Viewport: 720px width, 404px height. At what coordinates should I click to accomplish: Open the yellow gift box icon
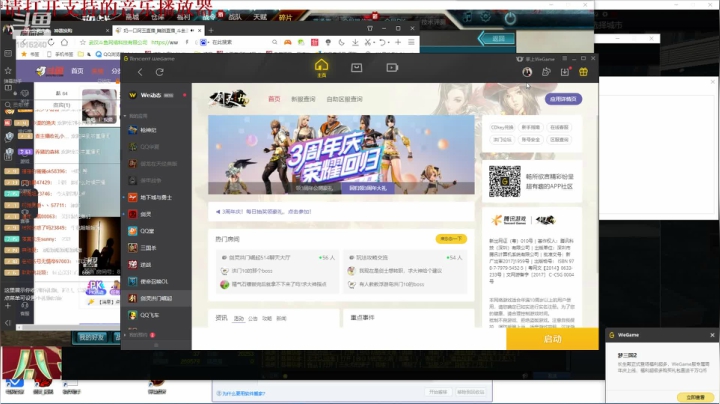coord(583,72)
